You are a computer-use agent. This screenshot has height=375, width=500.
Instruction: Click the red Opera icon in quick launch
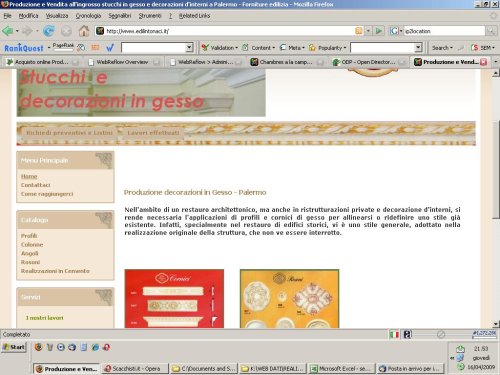click(x=106, y=347)
